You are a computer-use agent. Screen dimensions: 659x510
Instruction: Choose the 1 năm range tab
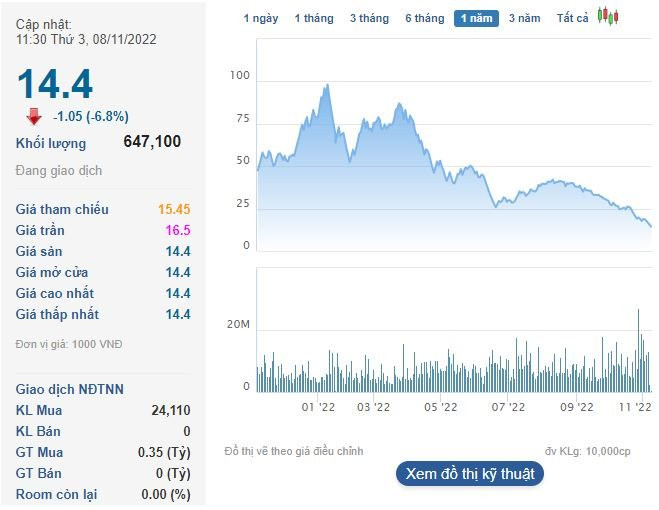[x=475, y=18]
